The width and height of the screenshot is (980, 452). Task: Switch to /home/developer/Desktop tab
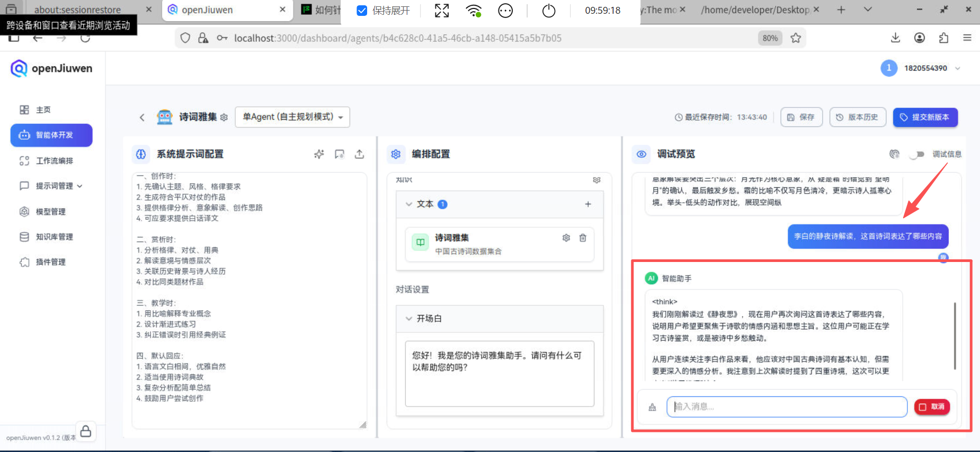tap(759, 10)
